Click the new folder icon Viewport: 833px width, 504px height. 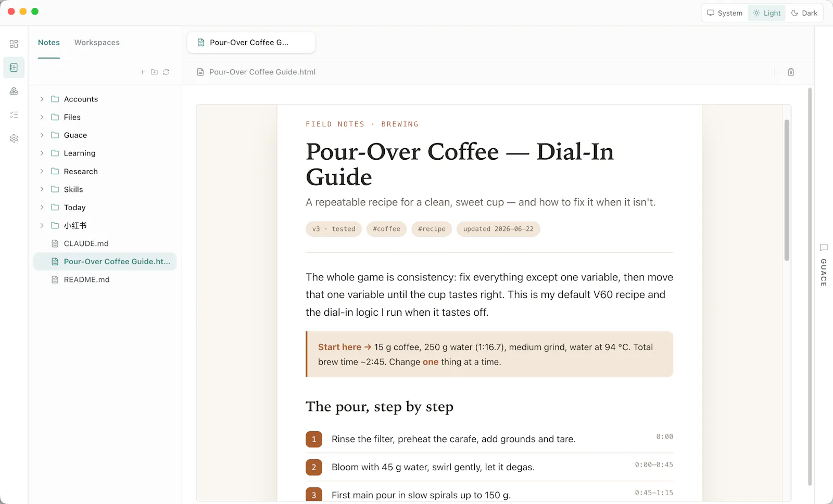[x=154, y=72]
